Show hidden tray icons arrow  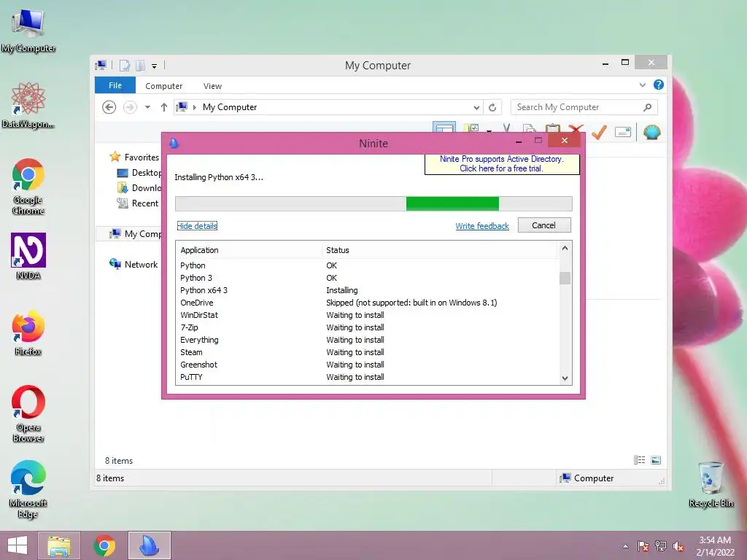click(x=625, y=546)
